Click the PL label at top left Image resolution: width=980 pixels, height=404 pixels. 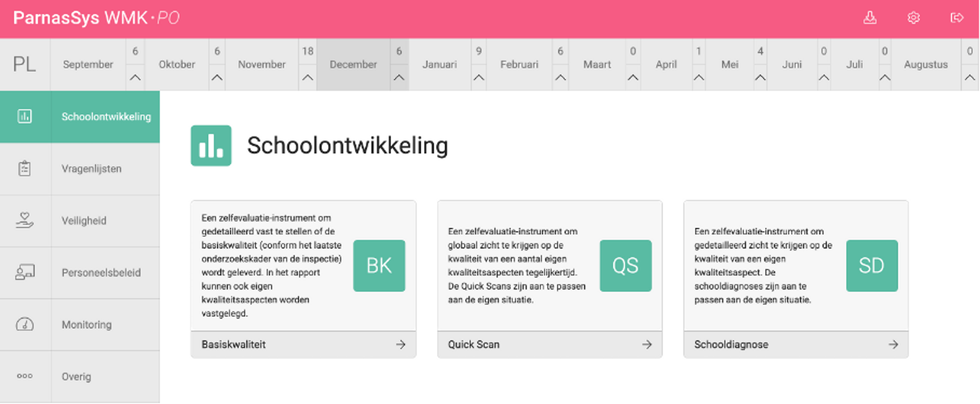point(25,64)
